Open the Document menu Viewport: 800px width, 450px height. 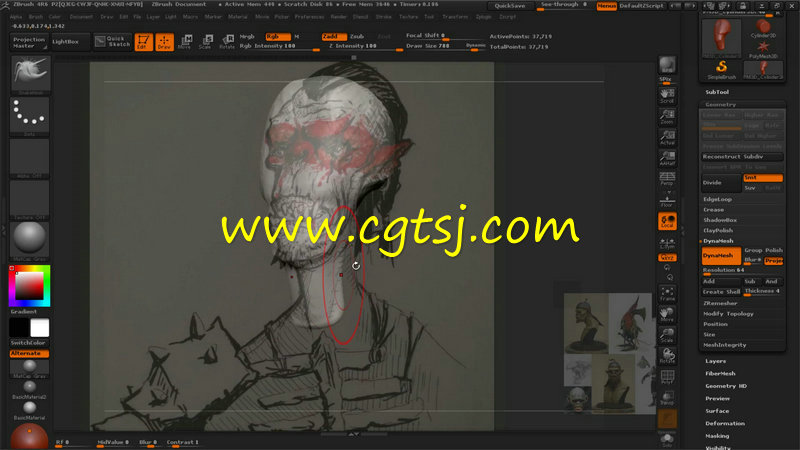(x=82, y=17)
